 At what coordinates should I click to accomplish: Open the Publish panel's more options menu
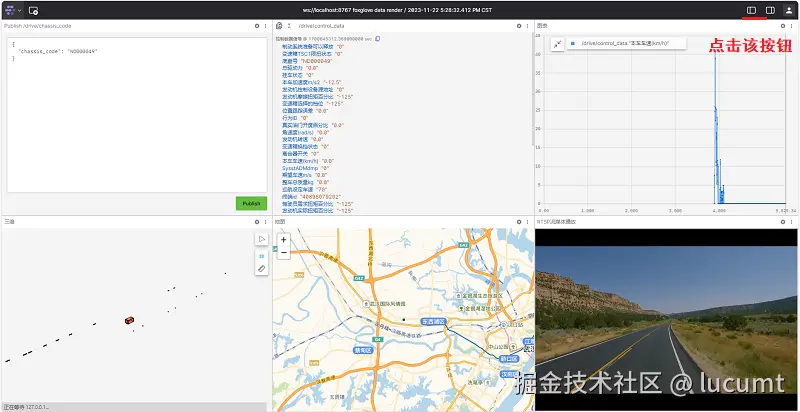pyautogui.click(x=264, y=25)
